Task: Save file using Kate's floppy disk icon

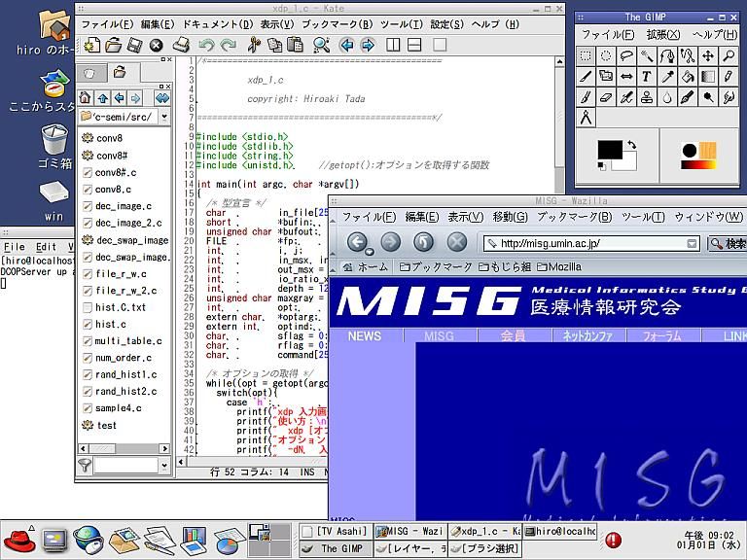Action: tap(135, 46)
